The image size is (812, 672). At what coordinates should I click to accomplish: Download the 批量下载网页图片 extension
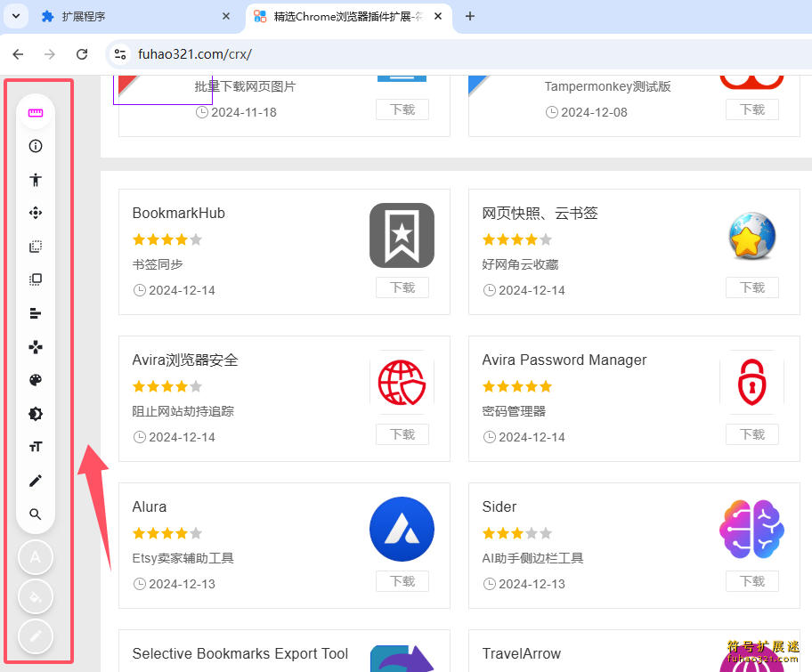coord(402,109)
